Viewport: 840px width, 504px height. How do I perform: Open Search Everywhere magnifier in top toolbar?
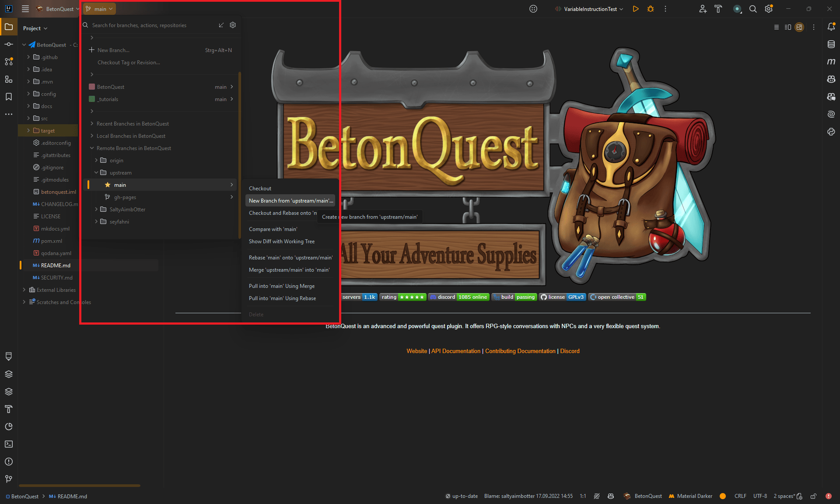point(753,9)
